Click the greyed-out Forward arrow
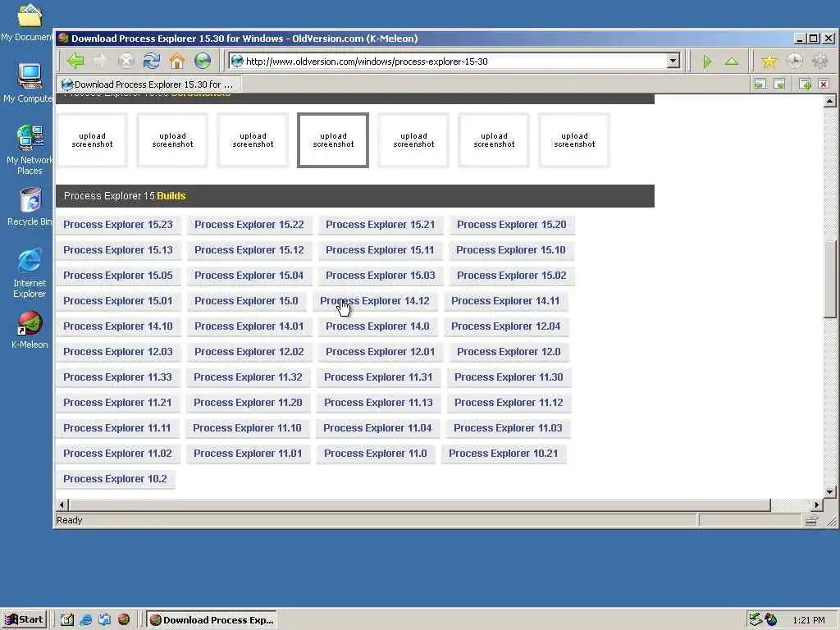The height and width of the screenshot is (630, 840). pyautogui.click(x=100, y=61)
